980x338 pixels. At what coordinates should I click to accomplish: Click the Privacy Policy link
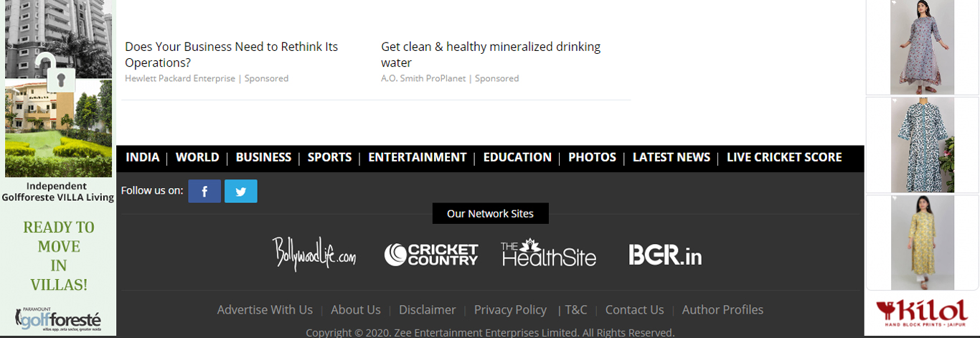click(510, 310)
